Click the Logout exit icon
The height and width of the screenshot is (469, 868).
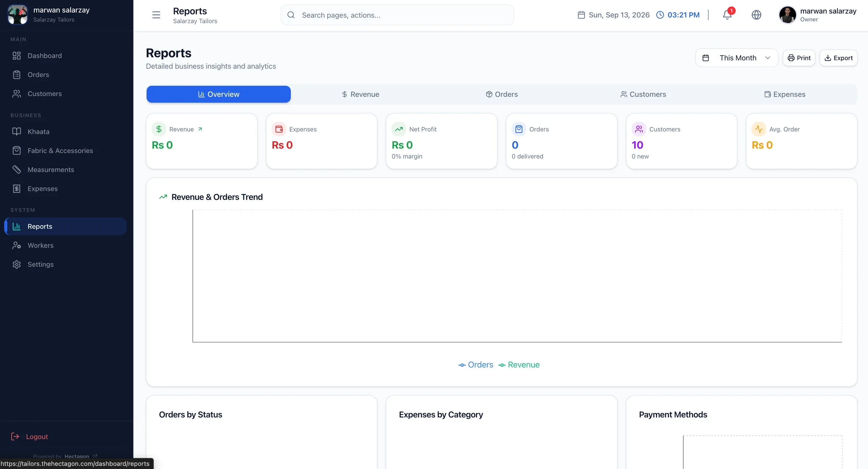(15, 436)
